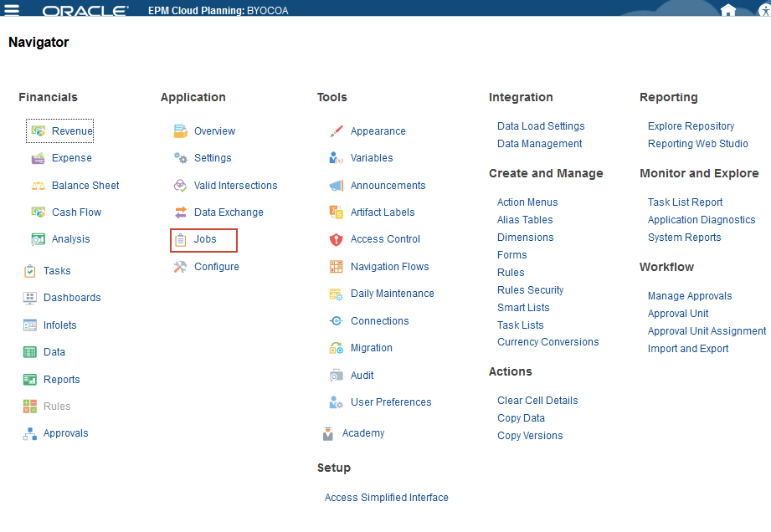
Task: Click the Dashboards monitor icon
Action: click(x=29, y=298)
